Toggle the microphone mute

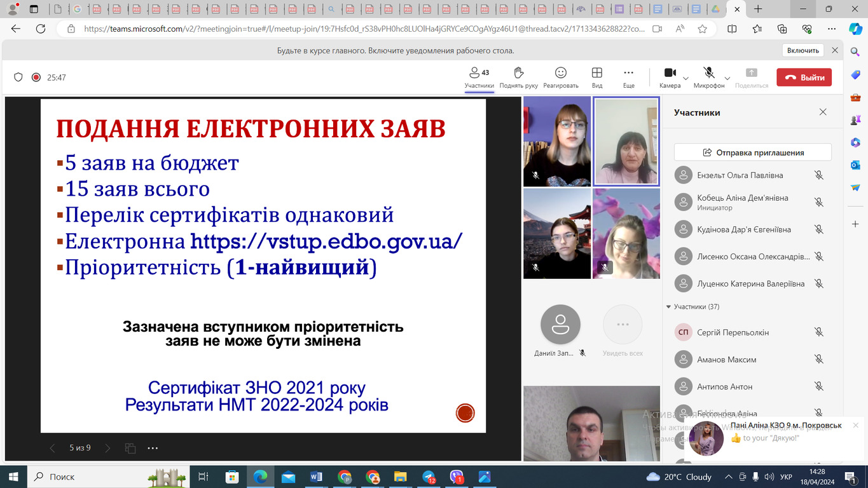(x=708, y=78)
